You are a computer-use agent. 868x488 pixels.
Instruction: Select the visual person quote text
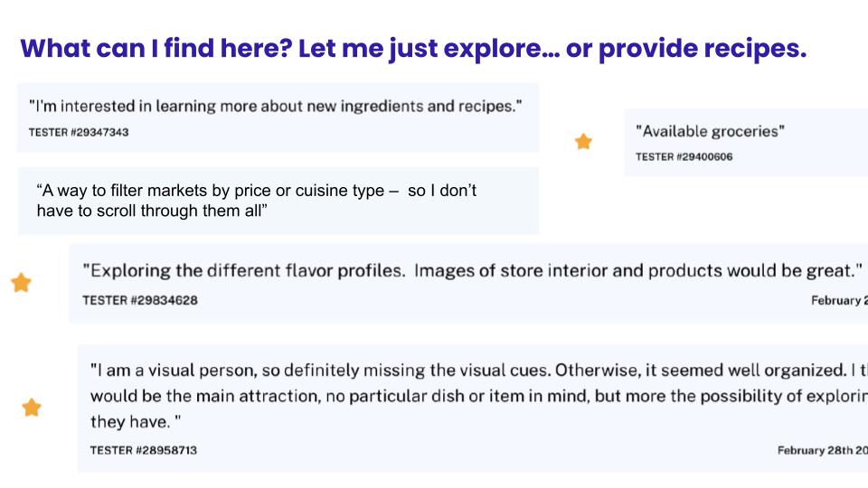479,396
